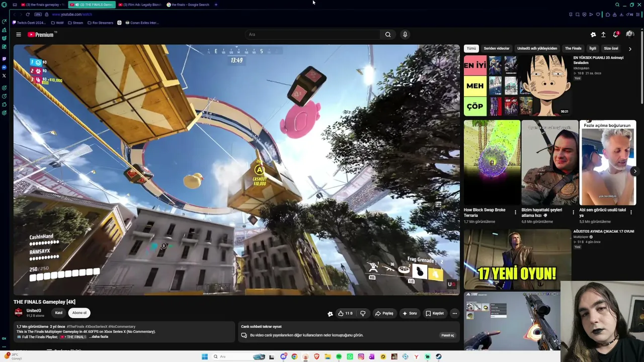Image resolution: width=644 pixels, height=362 pixels.
Task: Click the browser address bar URL
Action: point(72,15)
